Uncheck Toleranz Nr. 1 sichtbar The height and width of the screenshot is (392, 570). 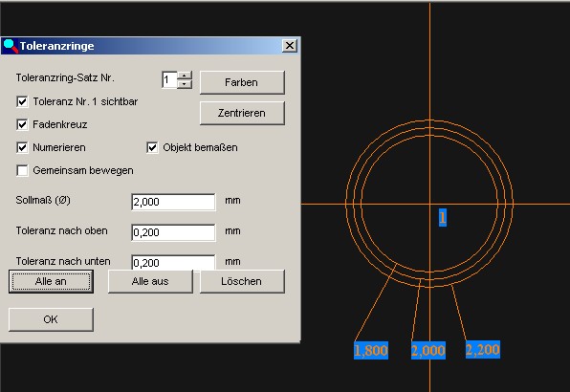click(x=22, y=101)
